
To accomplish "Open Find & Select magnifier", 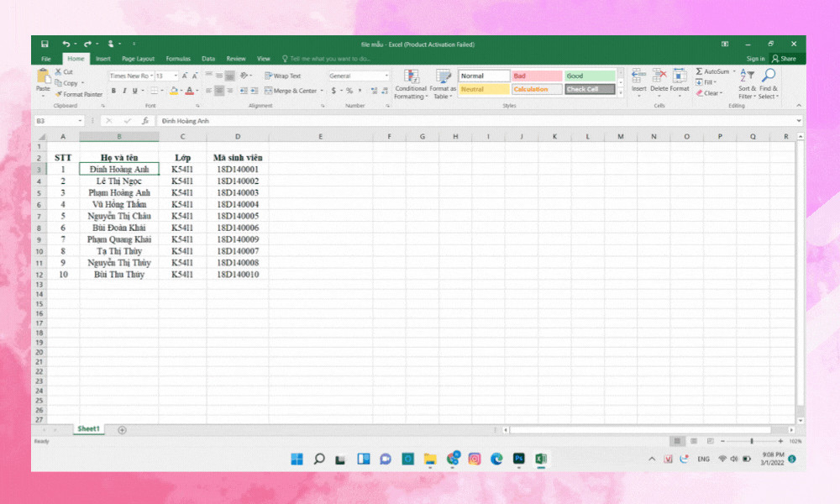I will coord(769,77).
